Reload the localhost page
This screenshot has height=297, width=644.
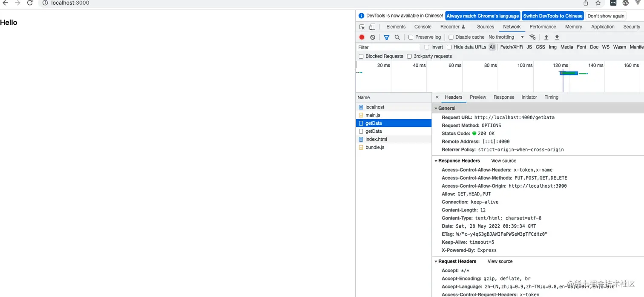(x=30, y=3)
